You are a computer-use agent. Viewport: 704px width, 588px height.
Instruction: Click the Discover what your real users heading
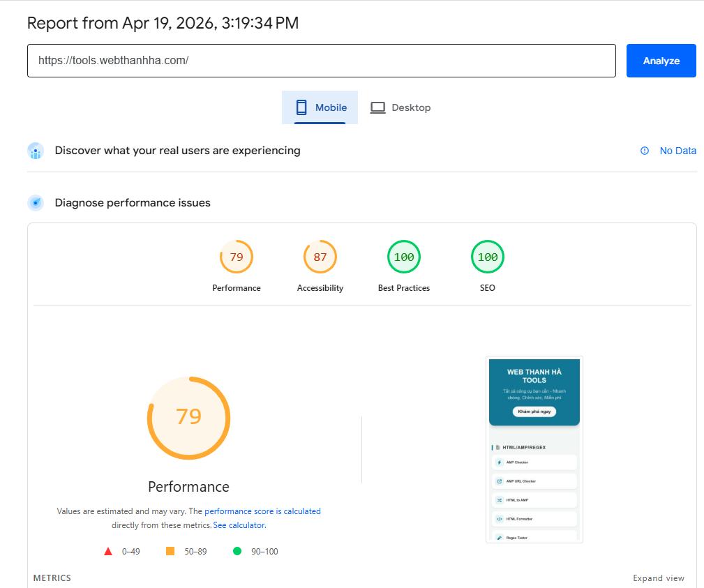click(x=177, y=151)
